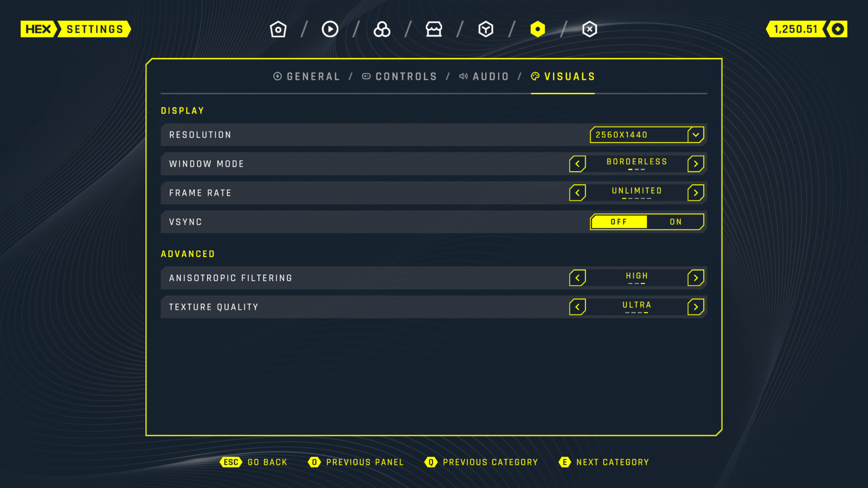Click the exit hexagon icon
The width and height of the screenshot is (868, 488).
pos(590,29)
